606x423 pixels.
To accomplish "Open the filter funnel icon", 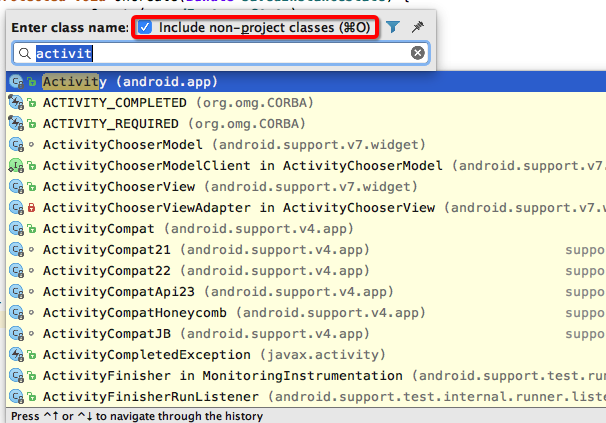I will pyautogui.click(x=393, y=27).
